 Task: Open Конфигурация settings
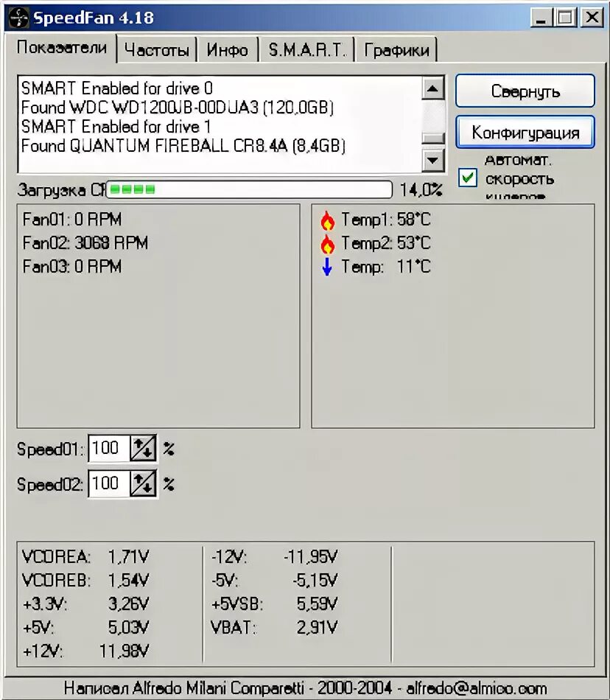point(525,133)
